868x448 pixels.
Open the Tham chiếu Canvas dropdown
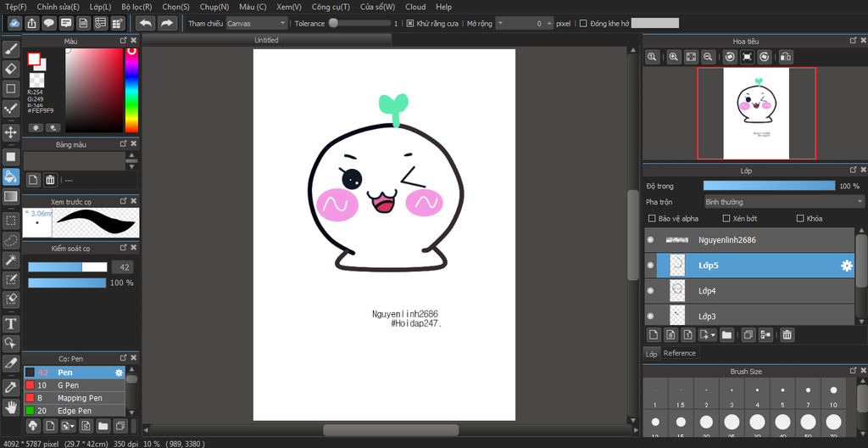(257, 23)
